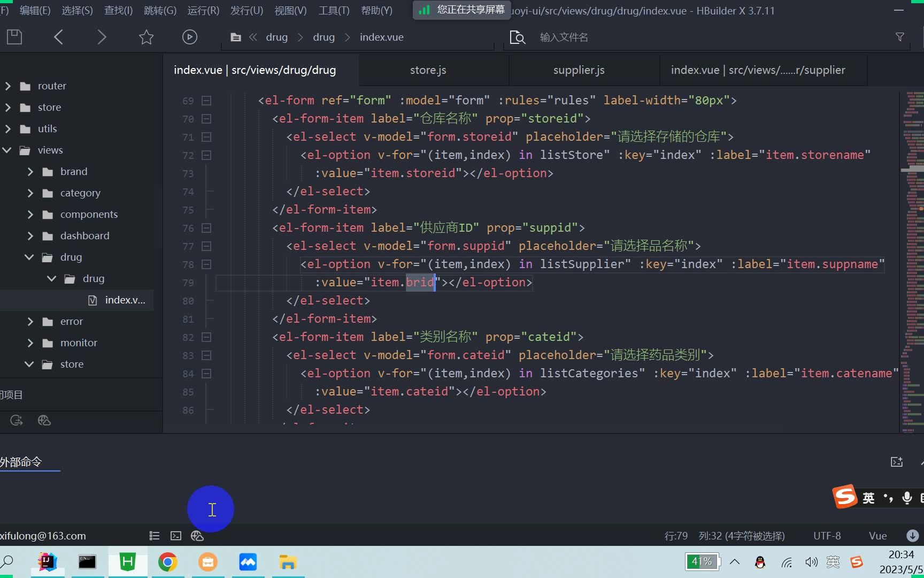Click the outline list icon in status bar

pos(155,536)
